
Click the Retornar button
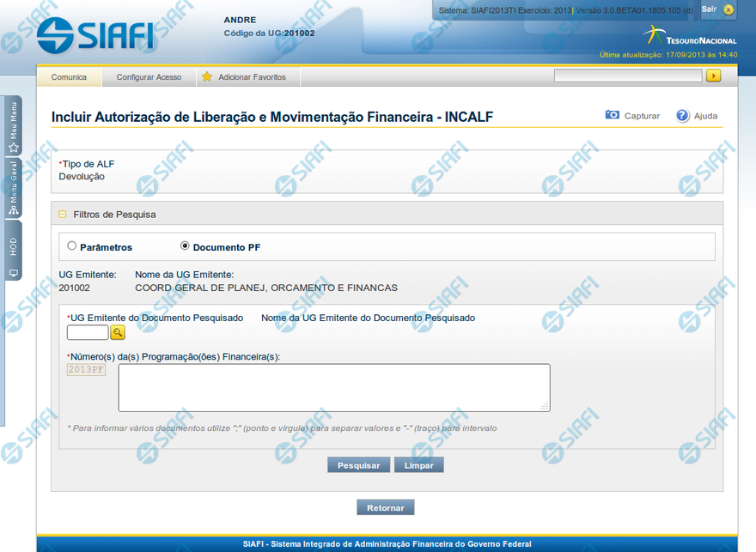click(386, 507)
